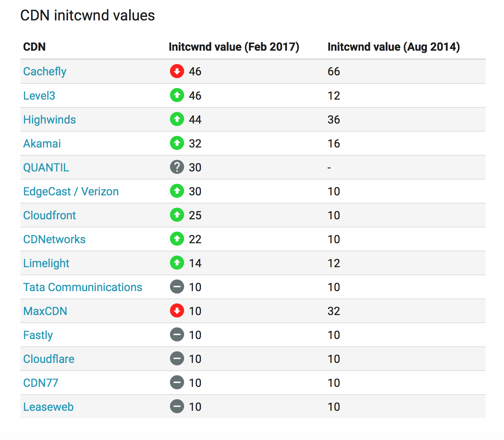Open the Tata Communinications link
The width and height of the screenshot is (504, 440).
click(83, 287)
